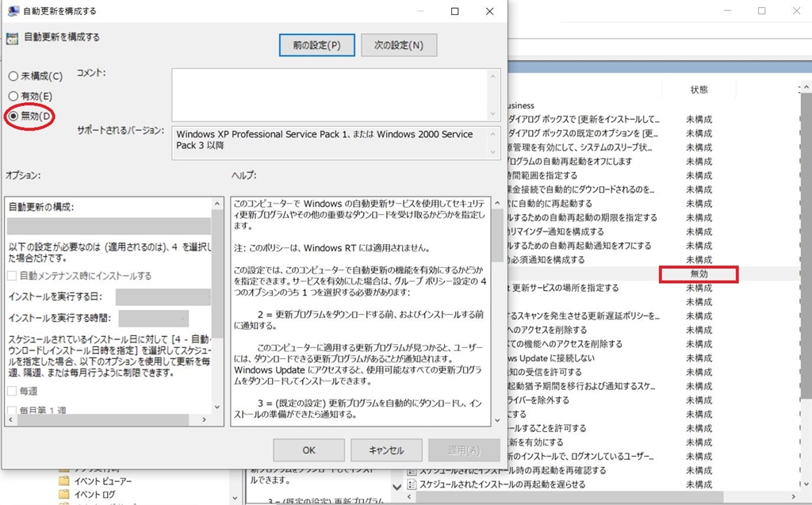Click options panel scroll-up arrow
Image resolution: width=812 pixels, height=505 pixels.
[x=217, y=204]
